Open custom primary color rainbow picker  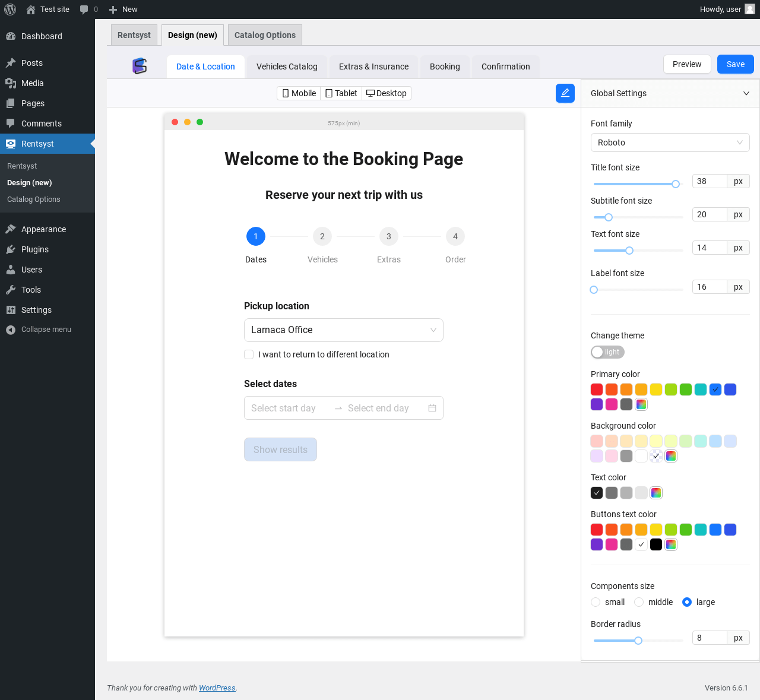point(641,404)
